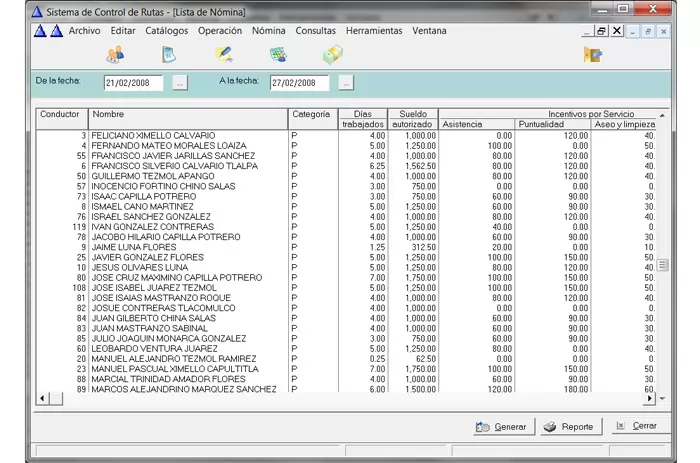Open the Nómina menu

[x=268, y=31]
